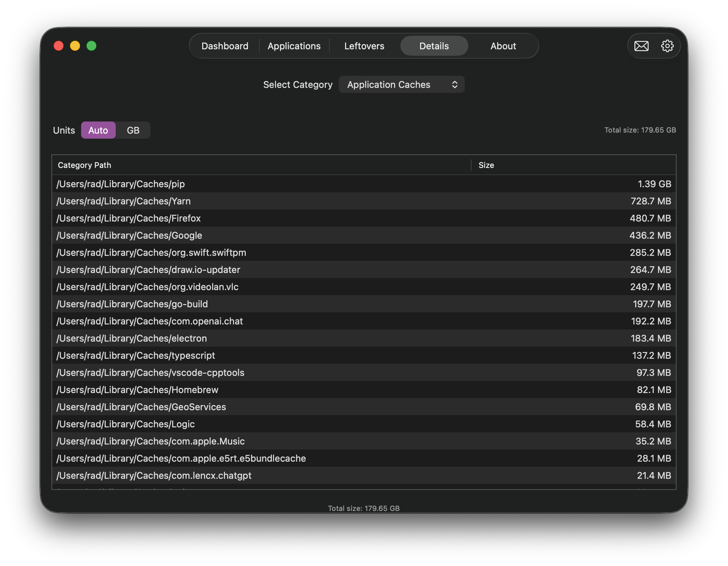Maximize the window with the green button
Screen dimensions: 728x566
click(x=91, y=46)
